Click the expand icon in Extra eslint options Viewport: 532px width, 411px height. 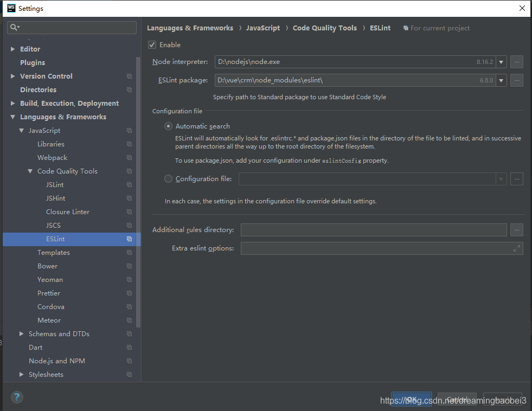pyautogui.click(x=516, y=248)
